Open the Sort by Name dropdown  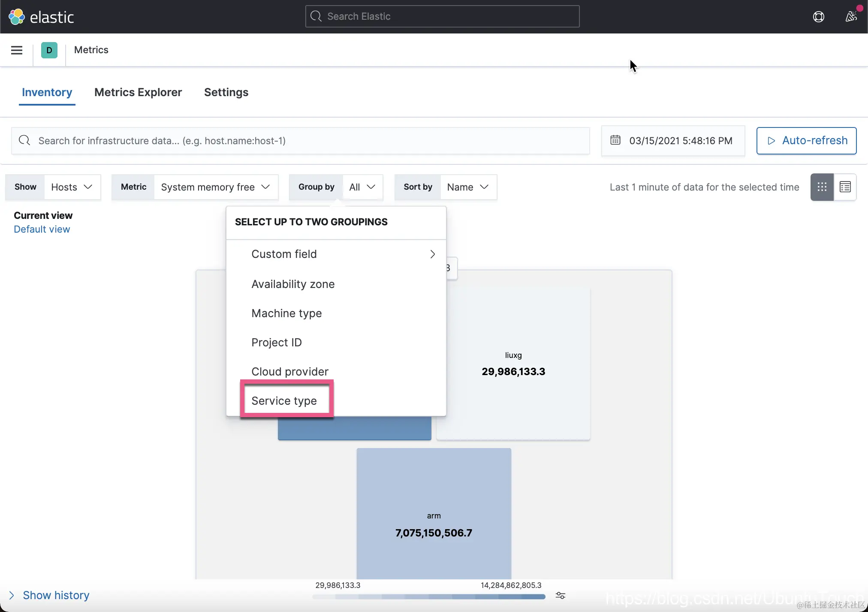pos(467,187)
